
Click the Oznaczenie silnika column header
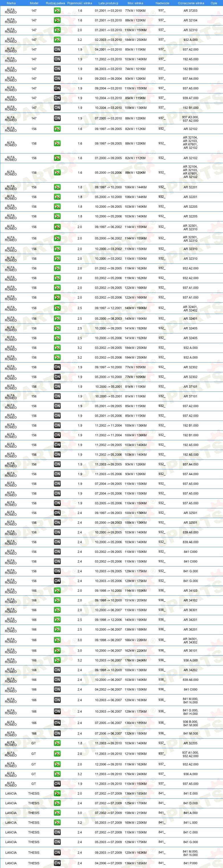[191, 3]
